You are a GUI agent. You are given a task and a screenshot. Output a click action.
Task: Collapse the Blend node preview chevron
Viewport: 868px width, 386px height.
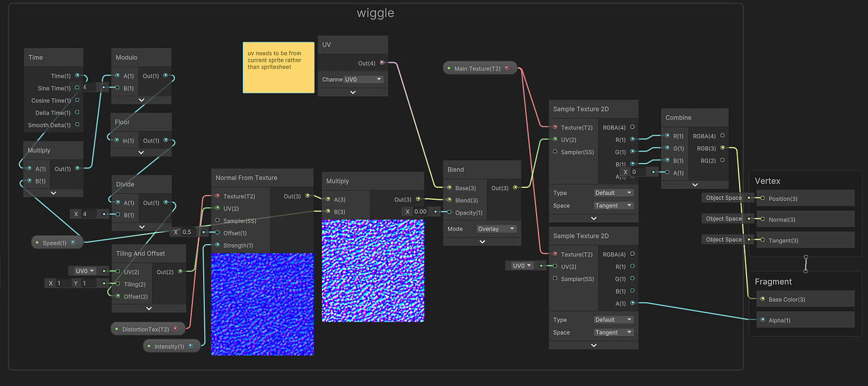tap(482, 241)
